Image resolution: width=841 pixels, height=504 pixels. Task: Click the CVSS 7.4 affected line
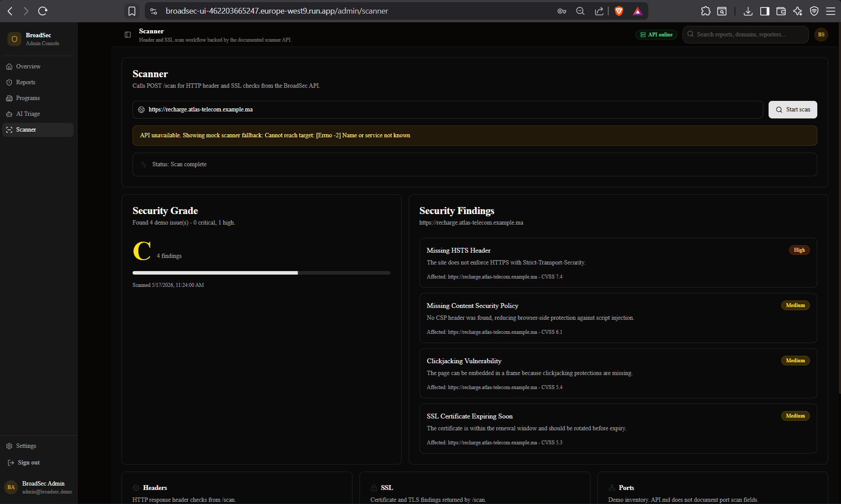pos(494,277)
